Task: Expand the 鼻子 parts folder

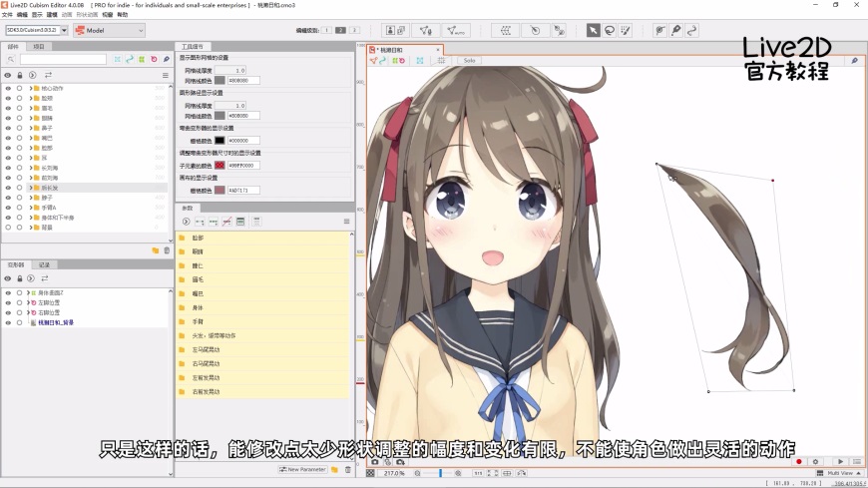Action: tap(31, 128)
